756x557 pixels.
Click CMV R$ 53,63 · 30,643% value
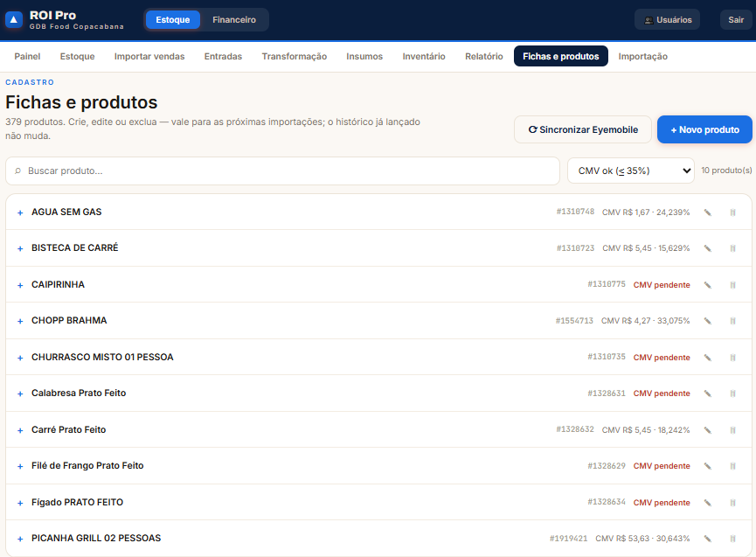tap(642, 539)
